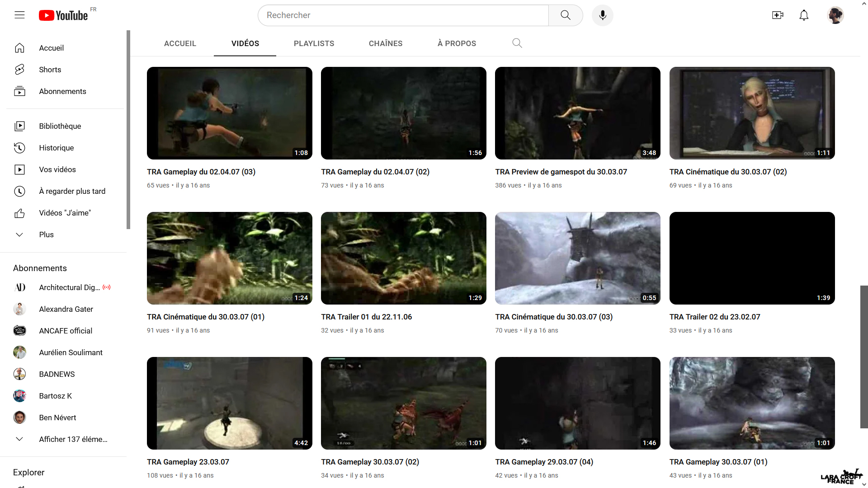Viewport: 868px width, 488px height.
Task: Click the search magnifier button
Action: [565, 15]
